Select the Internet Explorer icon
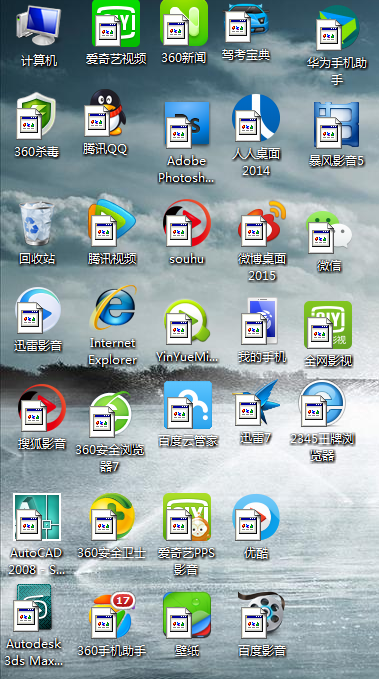 point(113,308)
